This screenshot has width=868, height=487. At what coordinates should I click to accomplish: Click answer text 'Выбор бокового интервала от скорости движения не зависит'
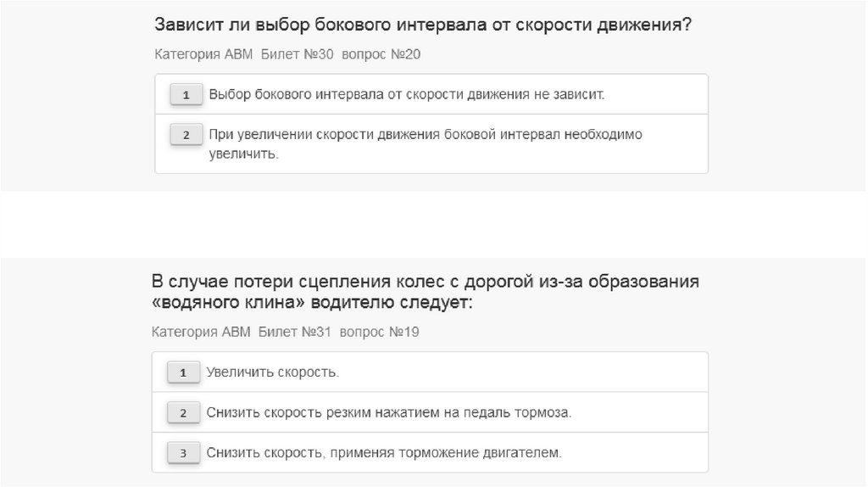click(x=406, y=94)
